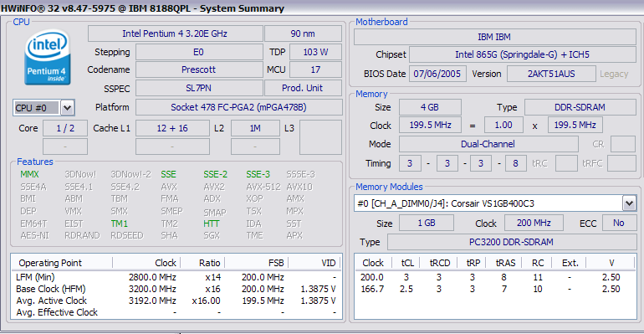The width and height of the screenshot is (644, 334).
Task: Click the TM1 feature flag
Action: click(x=119, y=224)
